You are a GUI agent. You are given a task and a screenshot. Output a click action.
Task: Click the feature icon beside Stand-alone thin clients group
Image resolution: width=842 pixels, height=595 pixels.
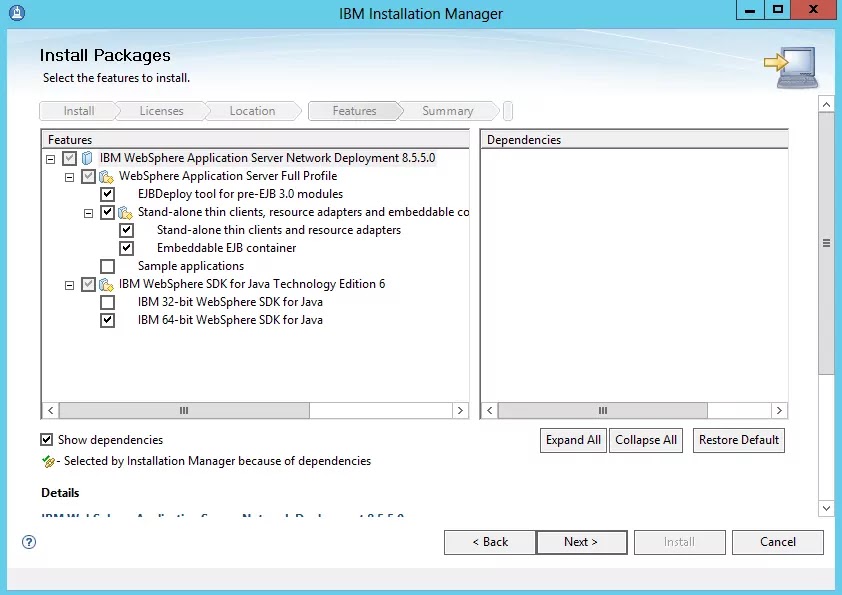pyautogui.click(x=125, y=212)
